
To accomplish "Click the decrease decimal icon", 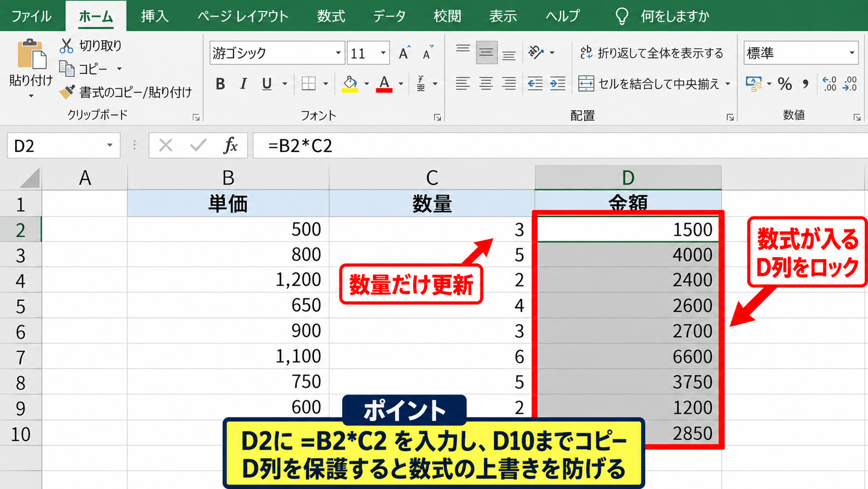I will coord(850,84).
